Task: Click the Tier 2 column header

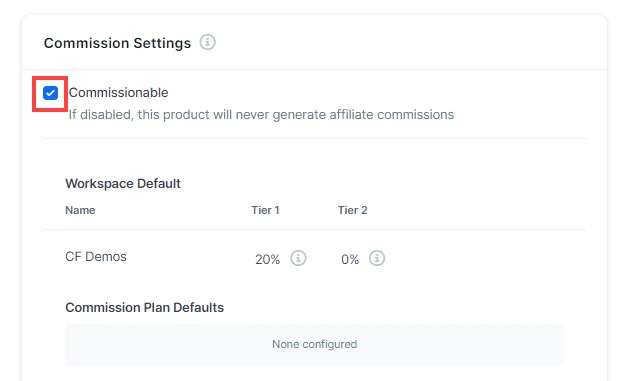Action: click(353, 210)
